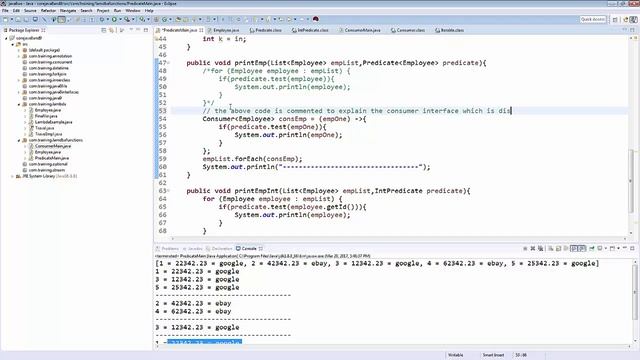Image resolution: width=640 pixels, height=360 pixels.
Task: Select com.training.optional package
Action: tap(48, 164)
